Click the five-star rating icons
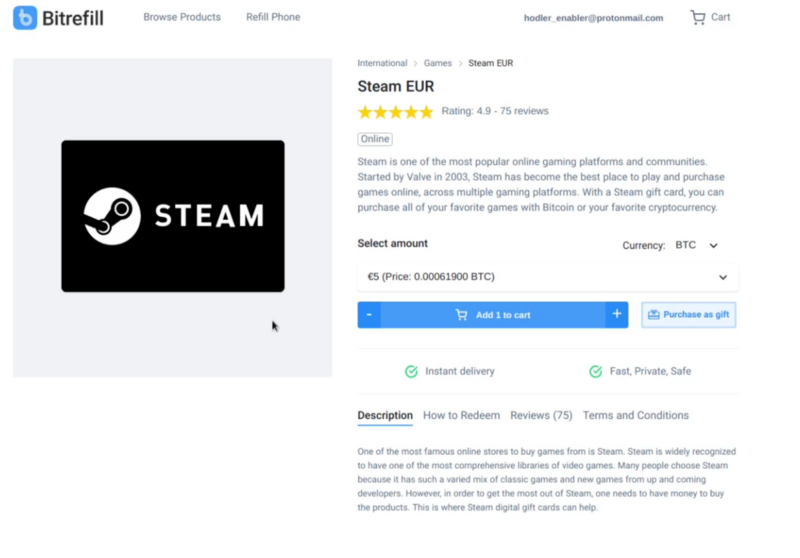The width and height of the screenshot is (800, 558). tap(395, 112)
